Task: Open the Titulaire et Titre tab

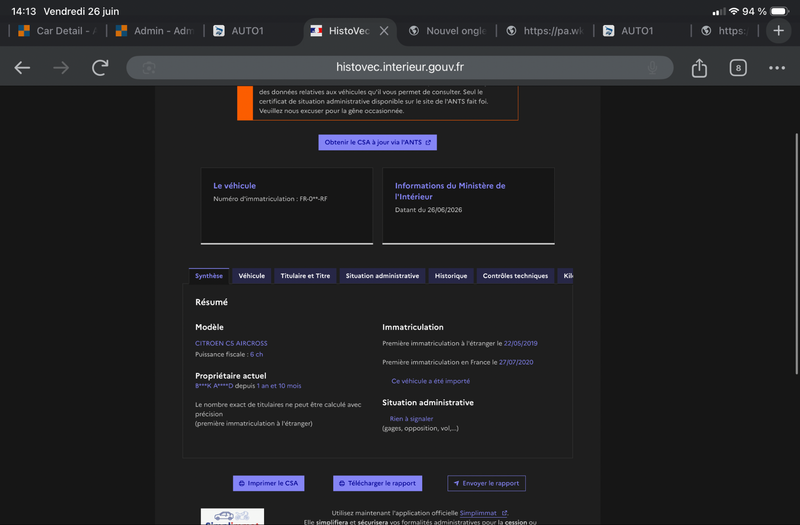Action: click(x=305, y=276)
